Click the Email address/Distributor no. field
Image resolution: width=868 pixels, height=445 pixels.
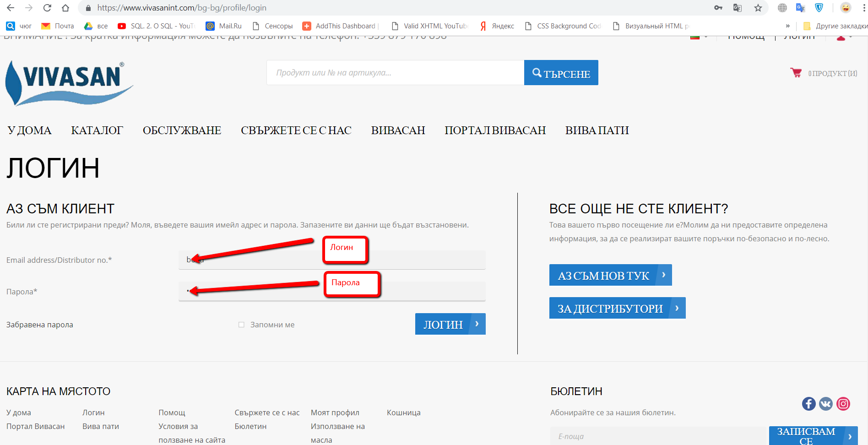tap(332, 260)
